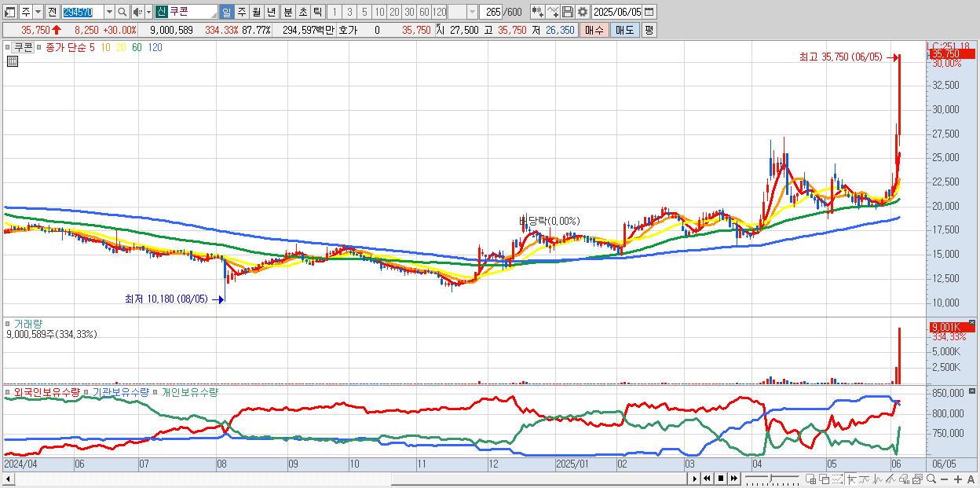
Task: Click the speaker sound icon in toolbar
Action: coord(137,12)
